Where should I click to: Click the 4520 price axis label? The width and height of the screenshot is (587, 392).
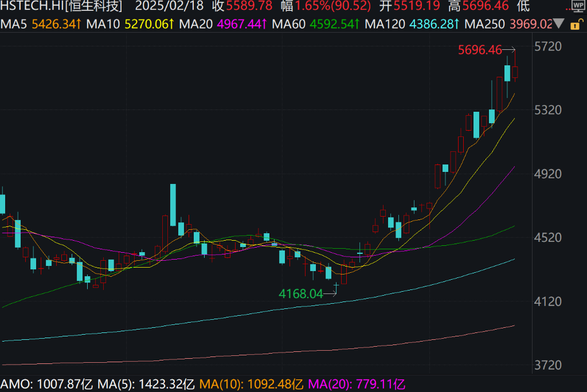click(548, 238)
